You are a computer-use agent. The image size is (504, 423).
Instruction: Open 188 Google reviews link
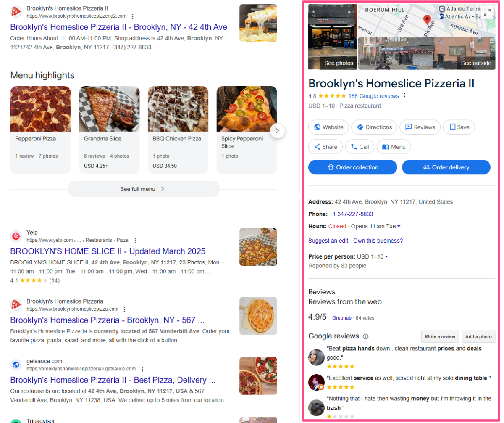pos(373,96)
